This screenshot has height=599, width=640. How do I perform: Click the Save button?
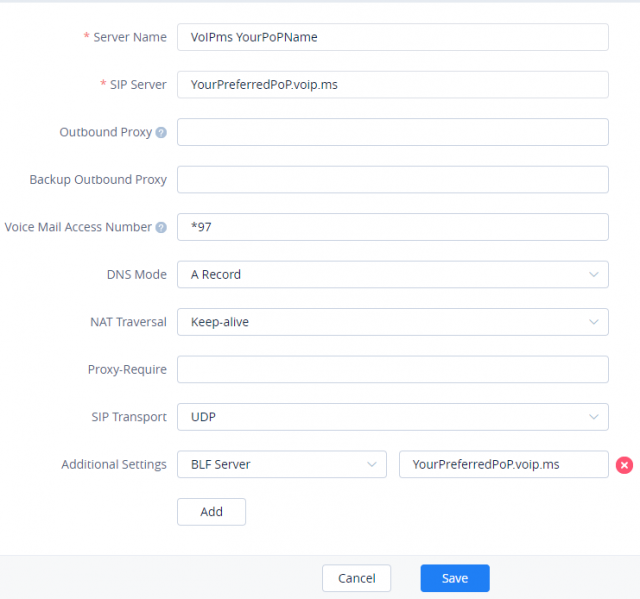click(x=455, y=578)
